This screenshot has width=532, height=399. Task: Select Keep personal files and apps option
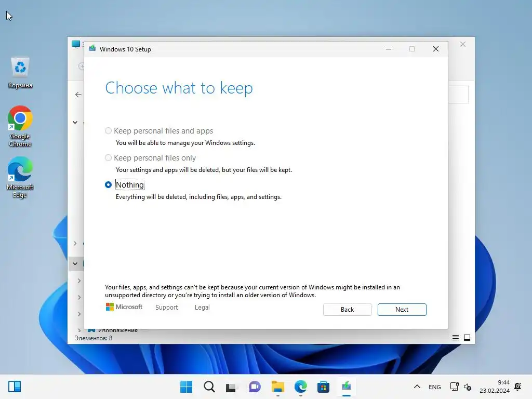(x=108, y=130)
